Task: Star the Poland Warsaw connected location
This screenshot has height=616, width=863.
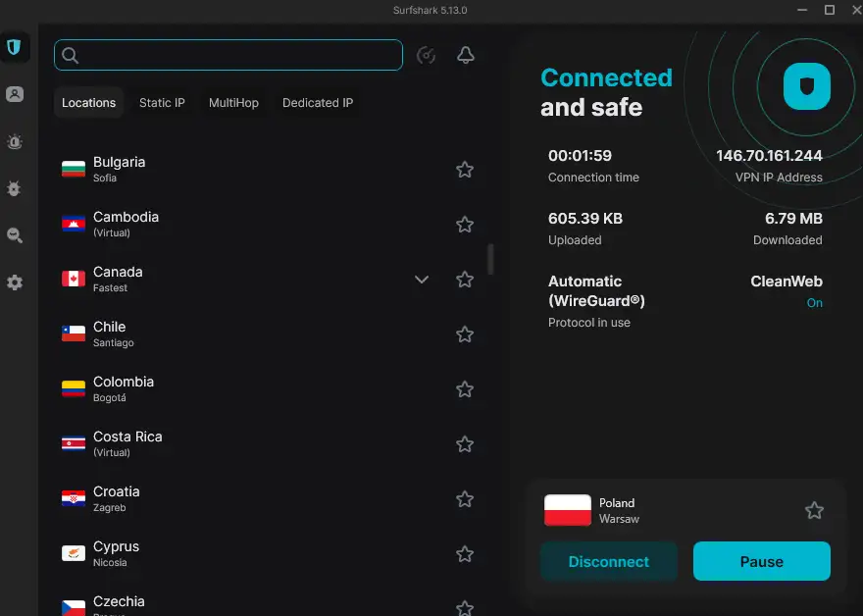Action: (814, 510)
